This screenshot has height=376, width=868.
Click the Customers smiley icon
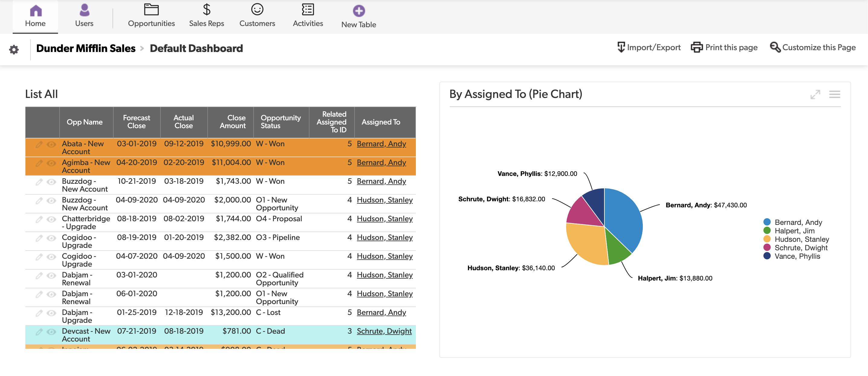[257, 9]
